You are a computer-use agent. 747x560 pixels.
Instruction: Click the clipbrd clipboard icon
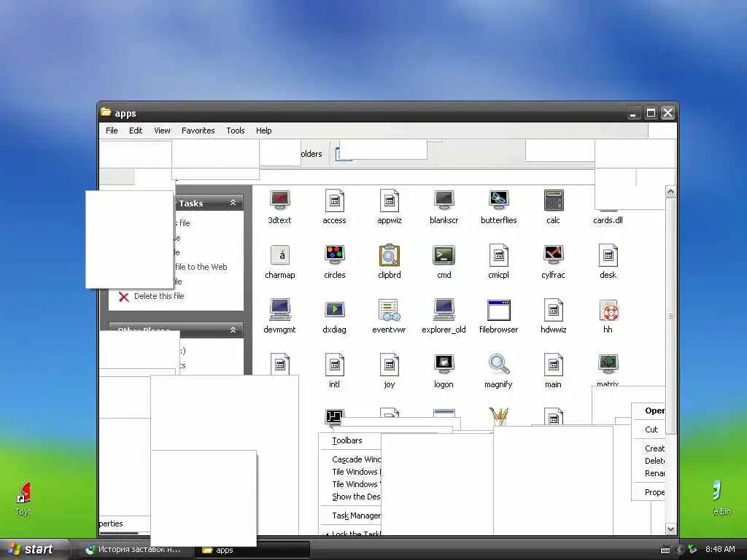[390, 254]
